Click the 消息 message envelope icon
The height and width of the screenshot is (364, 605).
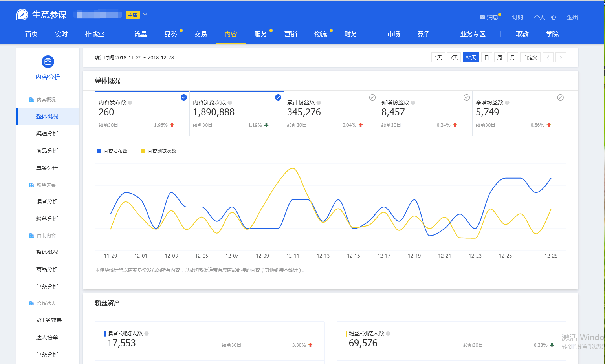(482, 17)
